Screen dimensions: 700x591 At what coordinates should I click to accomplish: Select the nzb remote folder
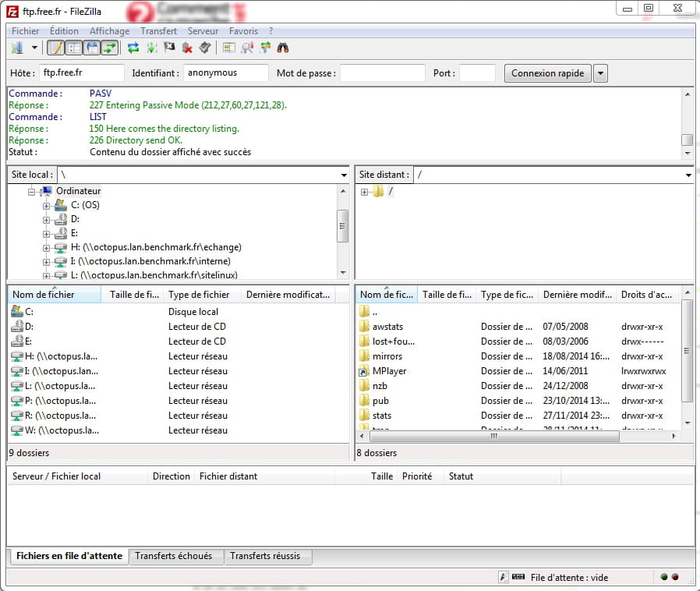517,386
